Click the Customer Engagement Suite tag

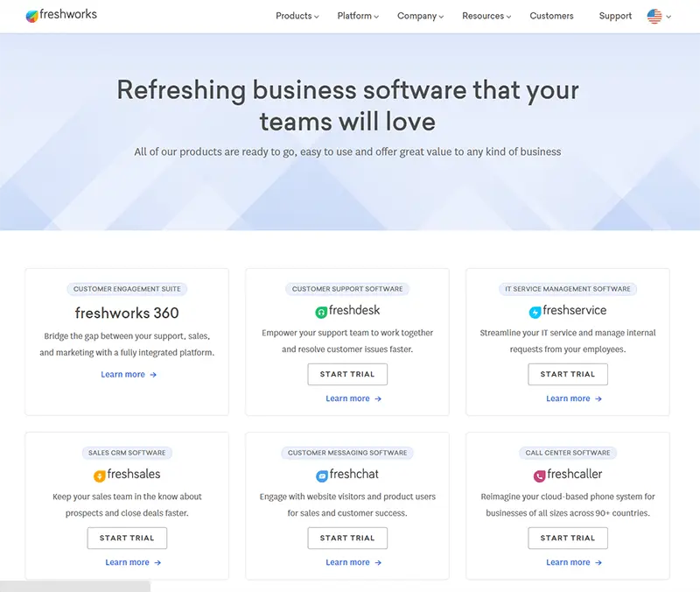pos(127,289)
